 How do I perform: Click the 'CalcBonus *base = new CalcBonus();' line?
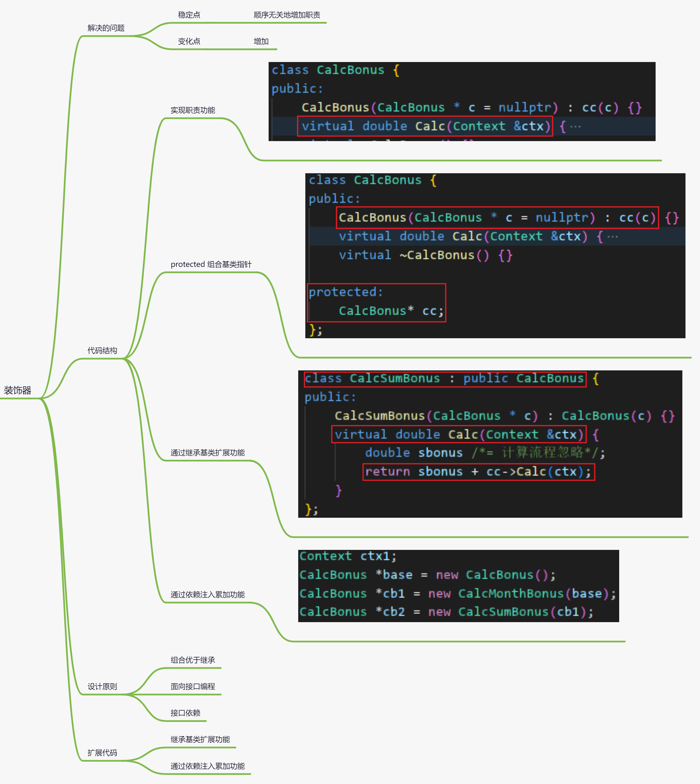[428, 575]
